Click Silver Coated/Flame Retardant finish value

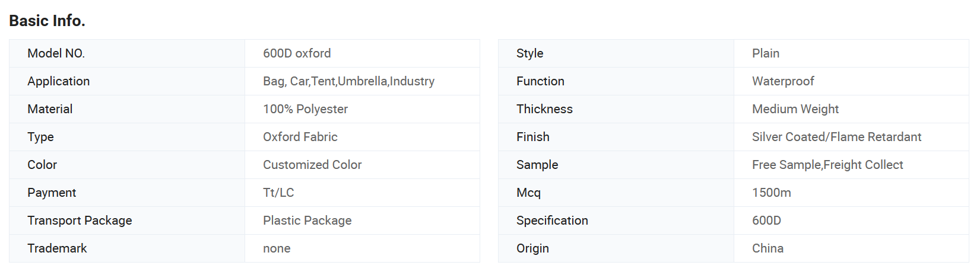pos(836,137)
